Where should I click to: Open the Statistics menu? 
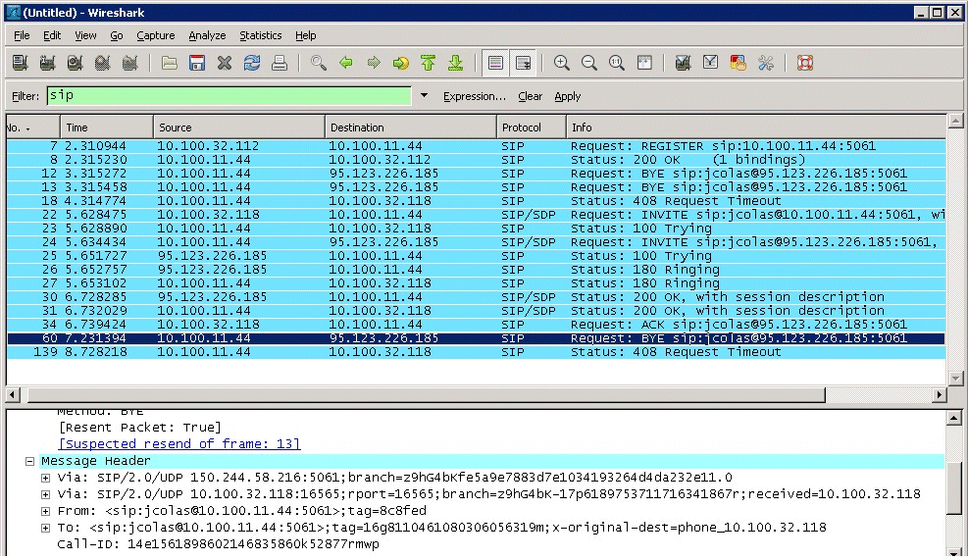pyautogui.click(x=261, y=36)
